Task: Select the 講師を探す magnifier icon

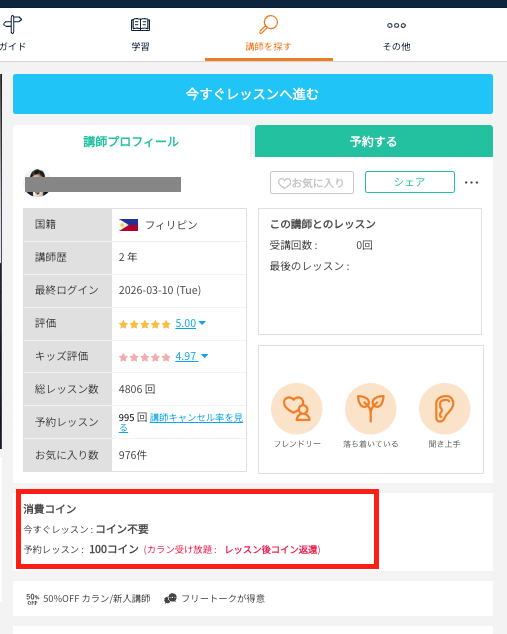Action: tap(268, 24)
